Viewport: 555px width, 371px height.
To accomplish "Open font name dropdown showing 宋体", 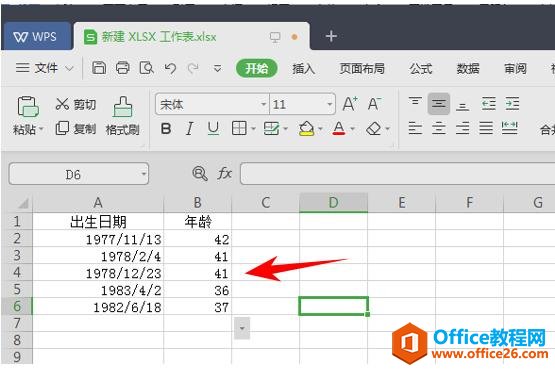I will 263,104.
